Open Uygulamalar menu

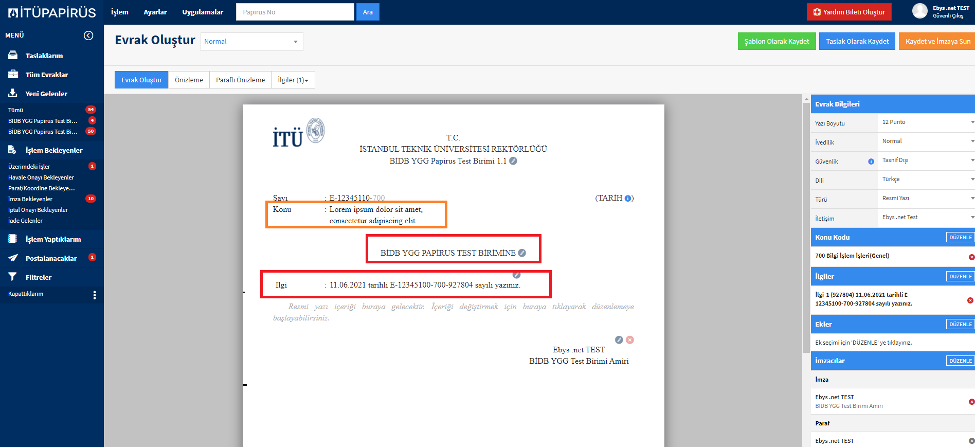203,12
